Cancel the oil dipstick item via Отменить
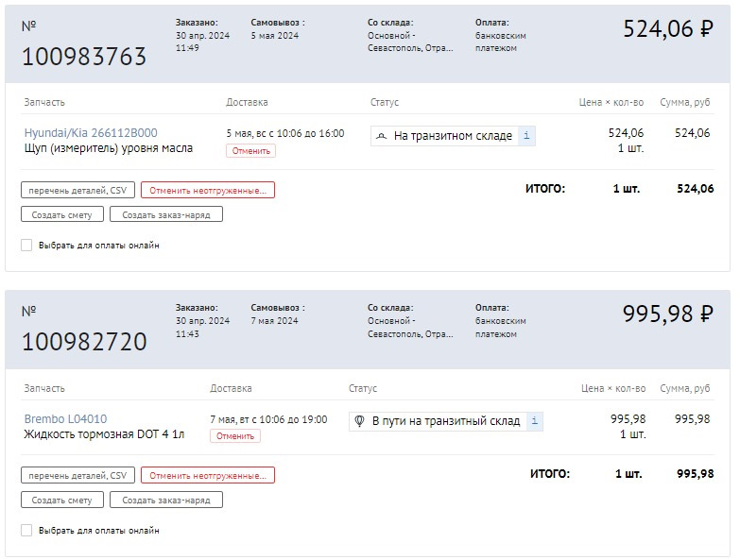 pyautogui.click(x=250, y=151)
